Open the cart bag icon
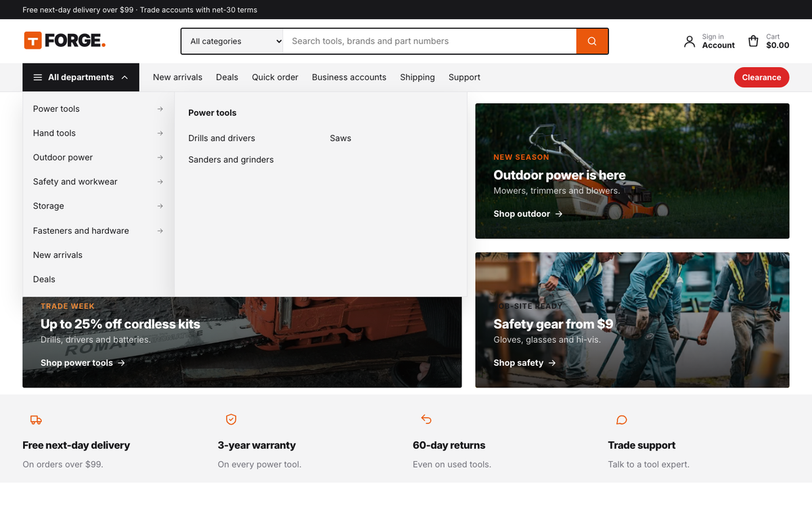 753,41
